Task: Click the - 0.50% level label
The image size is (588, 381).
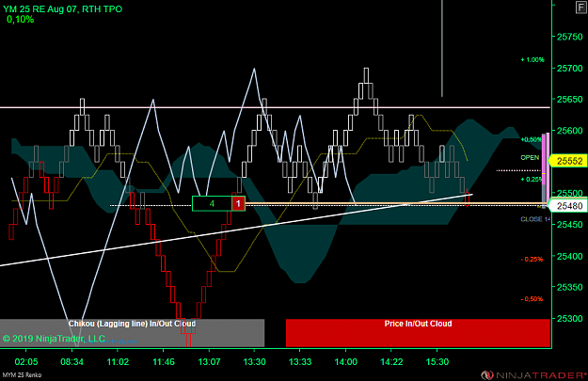Action: pyautogui.click(x=532, y=299)
